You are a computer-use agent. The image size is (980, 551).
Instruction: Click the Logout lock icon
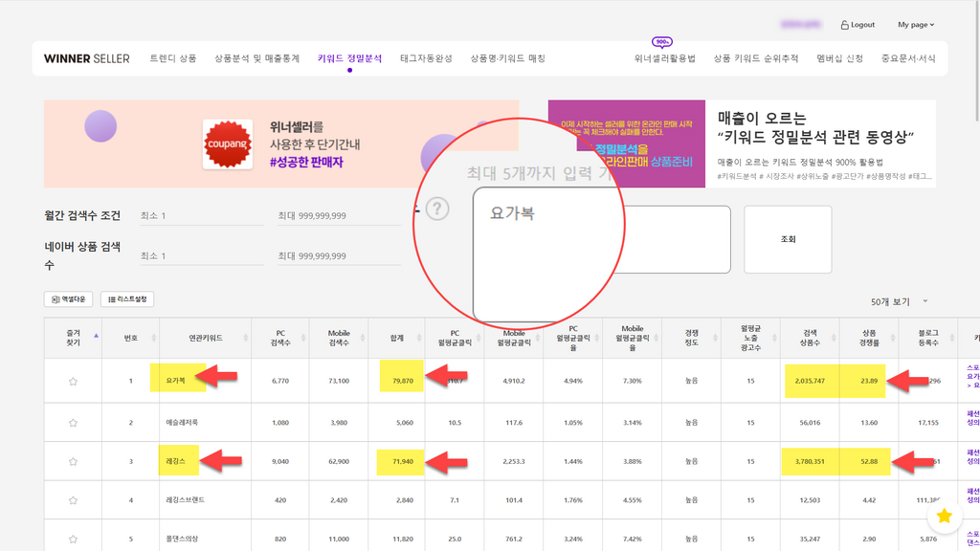[x=844, y=25]
